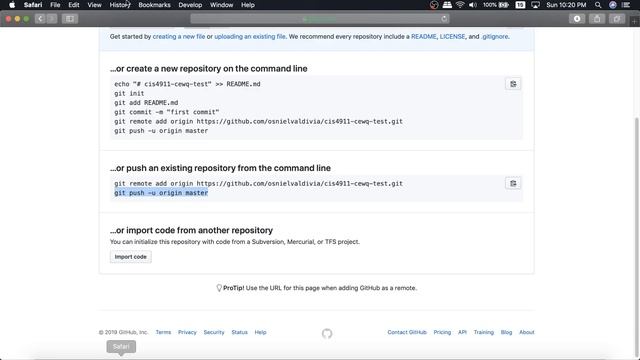The height and width of the screenshot is (360, 640).
Task: Click the echo README.md command line
Action: (187, 84)
